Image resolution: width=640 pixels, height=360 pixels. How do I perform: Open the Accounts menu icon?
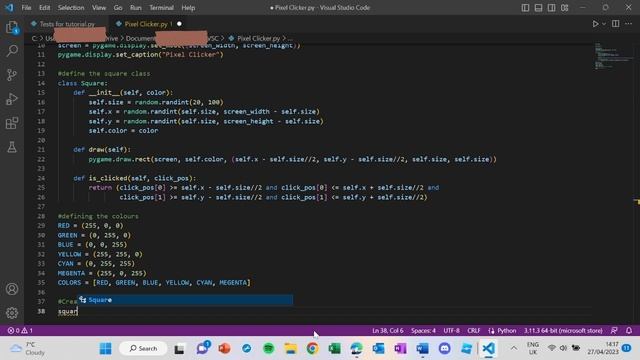point(12,289)
